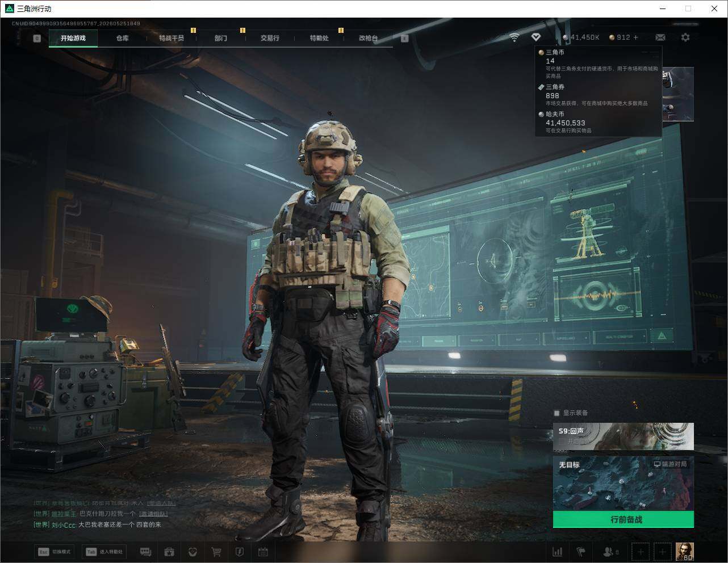
Task: Open the 交易行 tab
Action: point(270,38)
